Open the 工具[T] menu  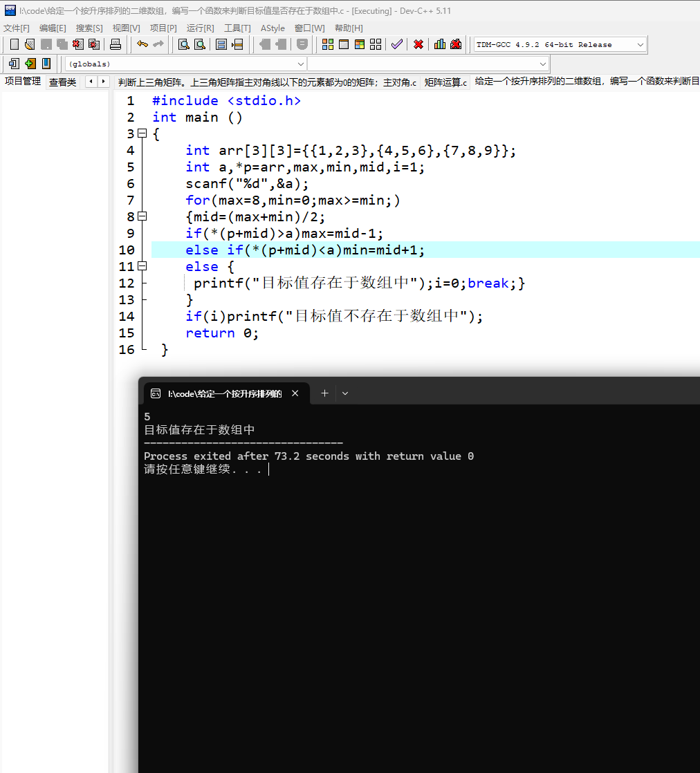click(237, 28)
